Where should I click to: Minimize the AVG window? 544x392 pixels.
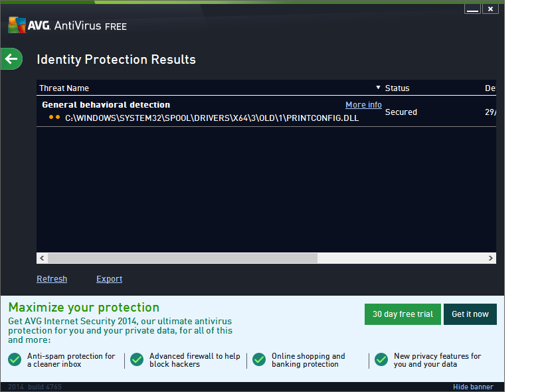[x=472, y=9]
